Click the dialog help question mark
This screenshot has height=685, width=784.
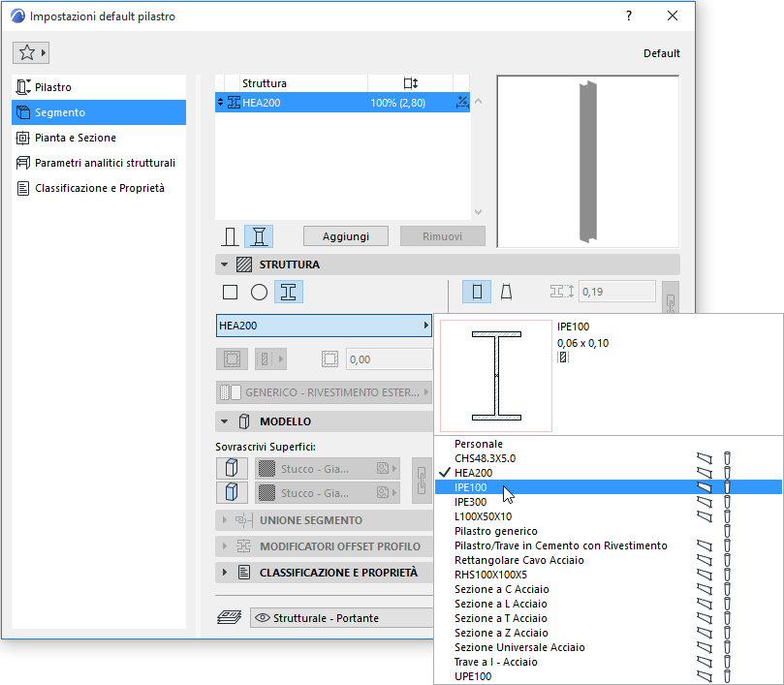[629, 16]
